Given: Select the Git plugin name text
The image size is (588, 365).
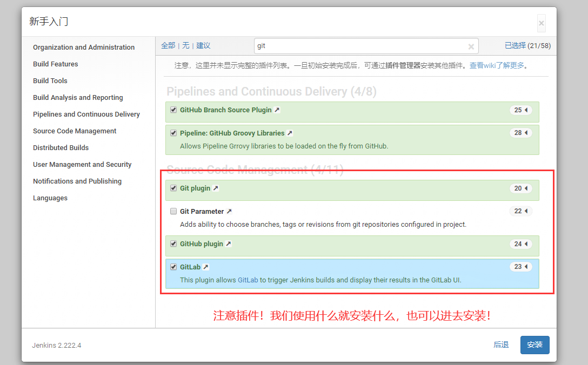Looking at the screenshot, I should [x=195, y=188].
